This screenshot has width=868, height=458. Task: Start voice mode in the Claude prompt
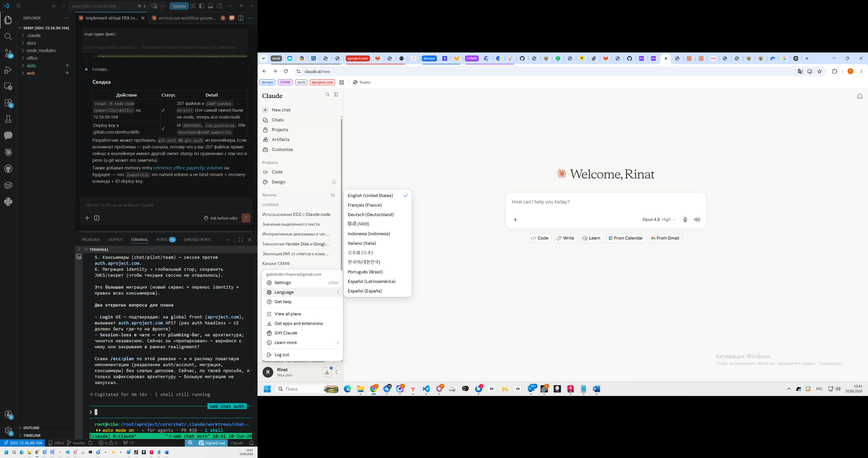(697, 220)
